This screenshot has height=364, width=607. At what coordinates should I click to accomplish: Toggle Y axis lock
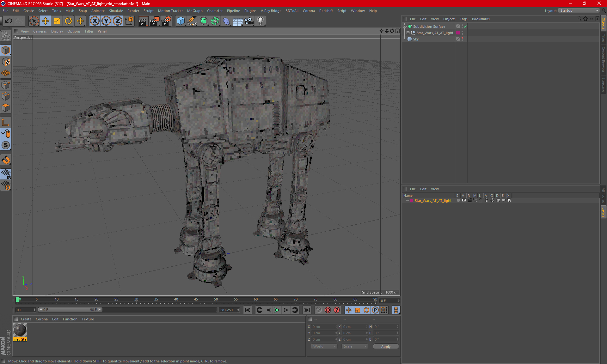106,21
